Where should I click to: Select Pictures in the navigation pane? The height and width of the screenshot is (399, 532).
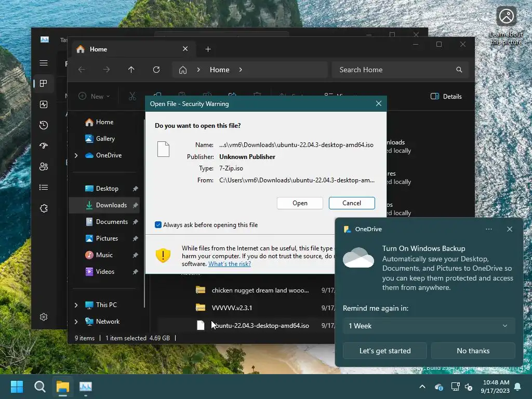107,238
